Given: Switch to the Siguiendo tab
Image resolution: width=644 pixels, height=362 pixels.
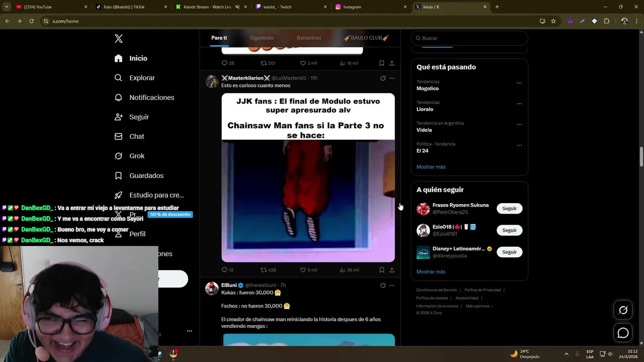Looking at the screenshot, I should 262,38.
